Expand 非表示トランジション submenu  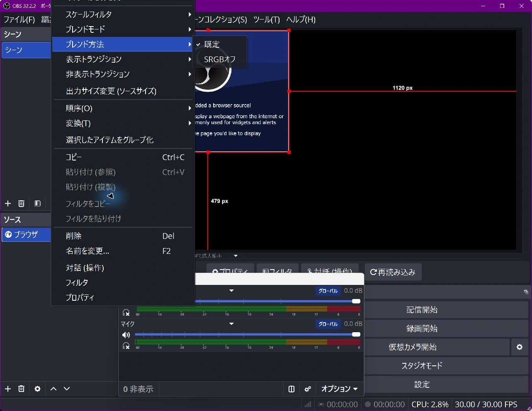click(x=123, y=74)
